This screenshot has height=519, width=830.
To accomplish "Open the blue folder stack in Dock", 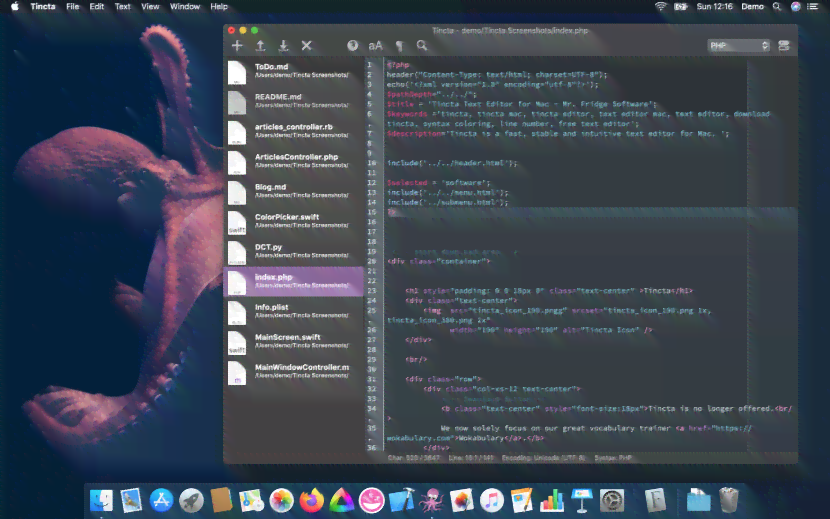I will (699, 500).
